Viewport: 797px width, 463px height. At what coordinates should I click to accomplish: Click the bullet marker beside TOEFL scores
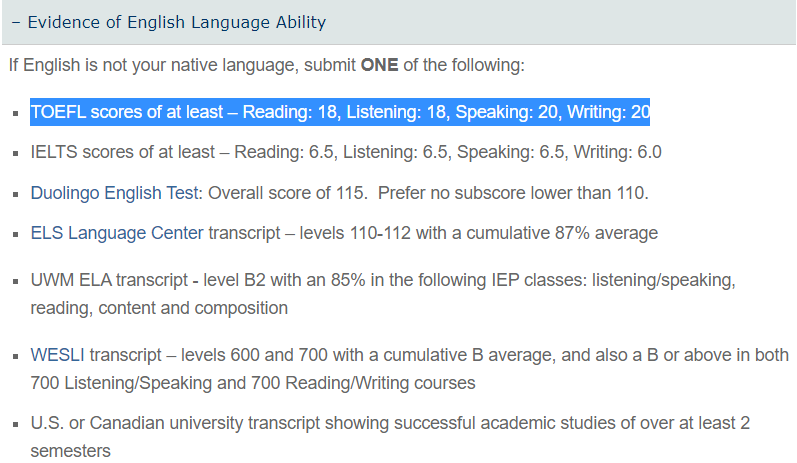point(16,113)
